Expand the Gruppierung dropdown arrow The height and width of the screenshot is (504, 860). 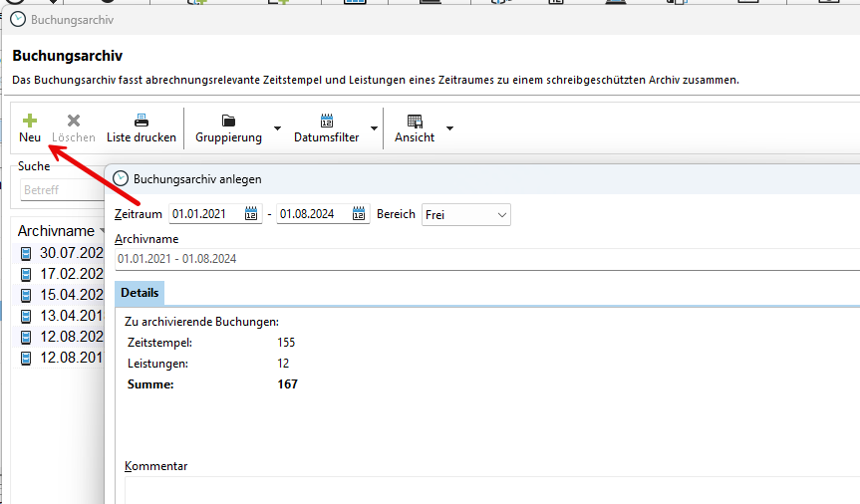[277, 128]
